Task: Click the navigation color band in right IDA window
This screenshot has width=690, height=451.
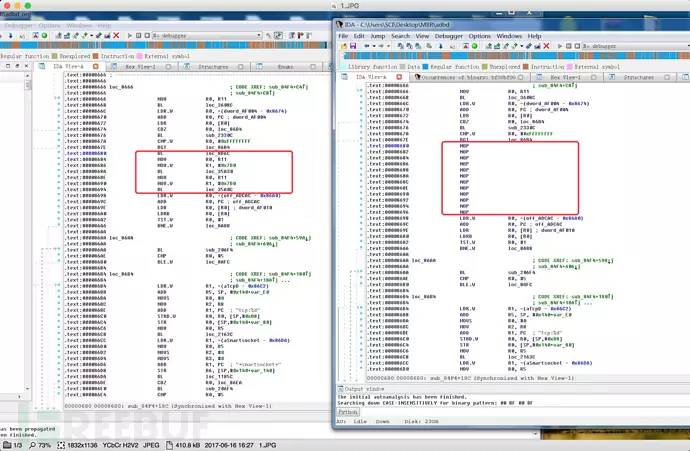Action: [516, 56]
